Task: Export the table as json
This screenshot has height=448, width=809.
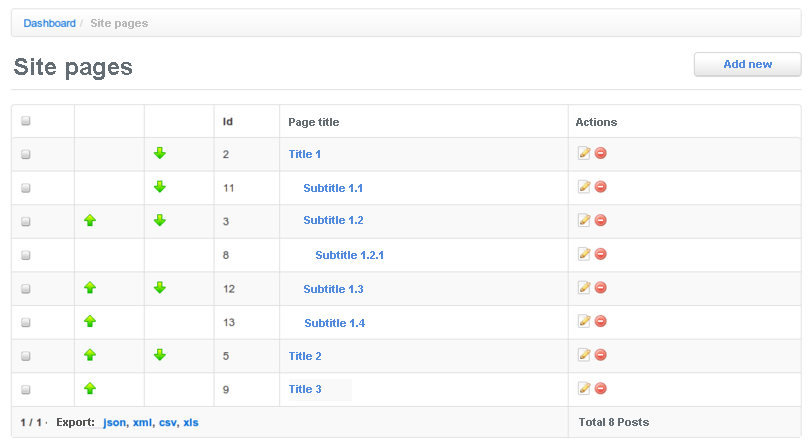Action: [x=115, y=422]
